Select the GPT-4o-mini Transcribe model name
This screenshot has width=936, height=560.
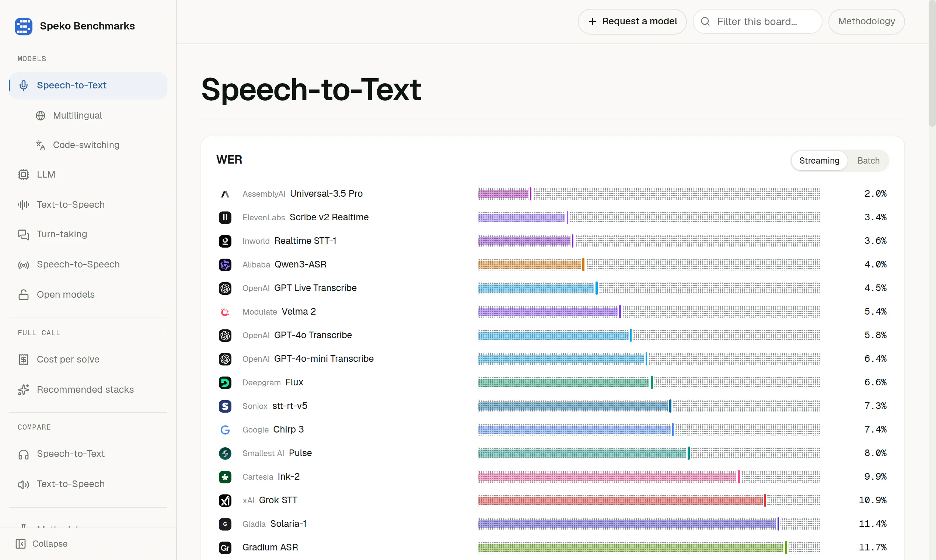(x=324, y=359)
